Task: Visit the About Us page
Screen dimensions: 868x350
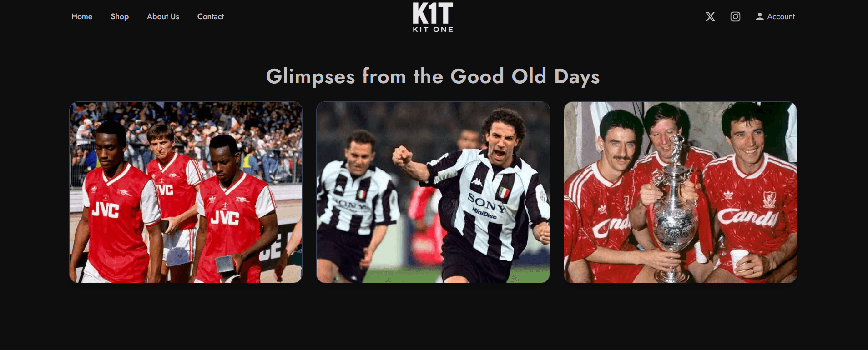Action: coord(163,16)
